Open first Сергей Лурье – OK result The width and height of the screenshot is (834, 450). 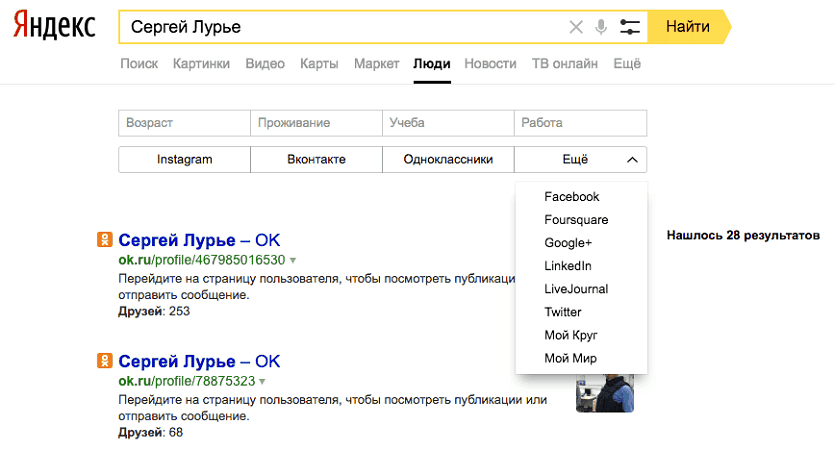tap(199, 240)
